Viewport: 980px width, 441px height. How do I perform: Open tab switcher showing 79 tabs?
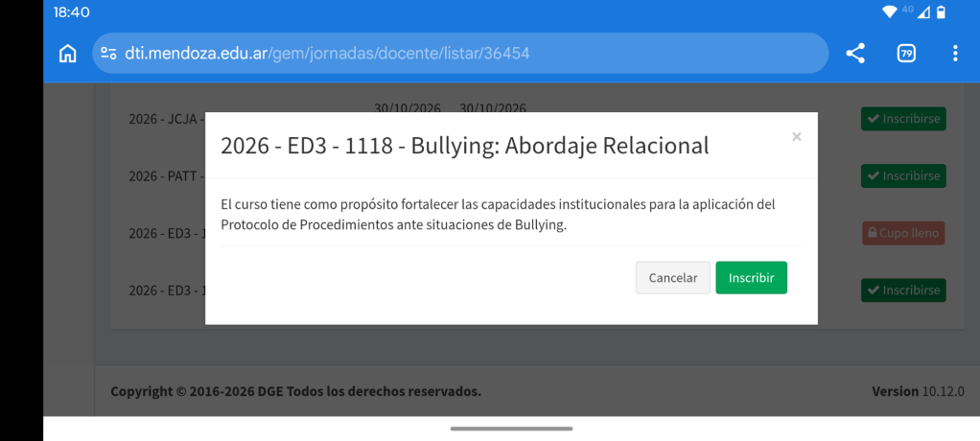tap(905, 54)
